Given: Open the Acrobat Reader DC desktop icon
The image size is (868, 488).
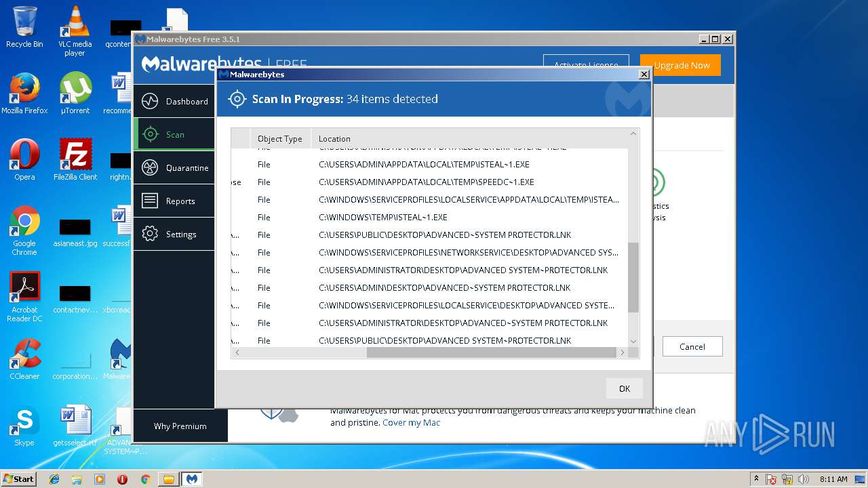Looking at the screenshot, I should (24, 297).
